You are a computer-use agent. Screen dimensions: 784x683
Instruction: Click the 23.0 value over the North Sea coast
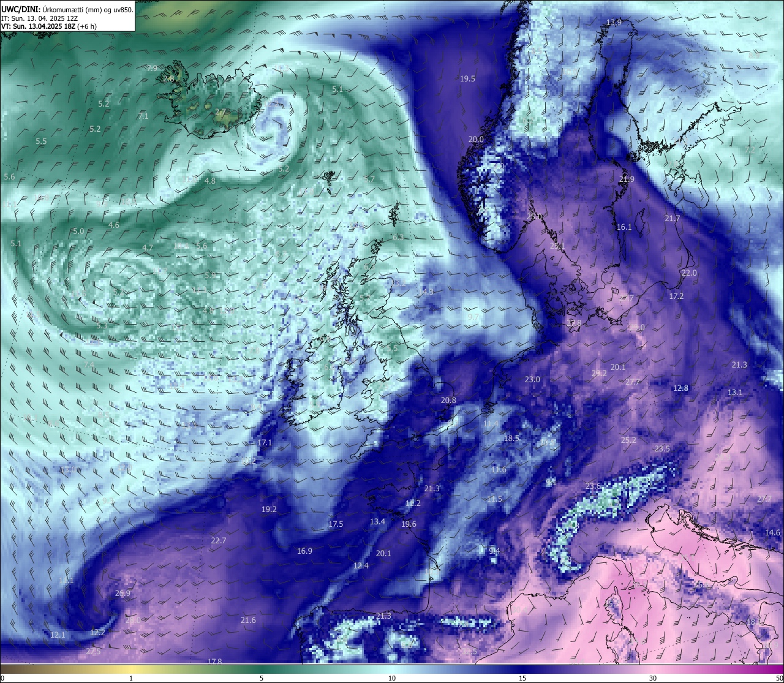[x=532, y=379]
